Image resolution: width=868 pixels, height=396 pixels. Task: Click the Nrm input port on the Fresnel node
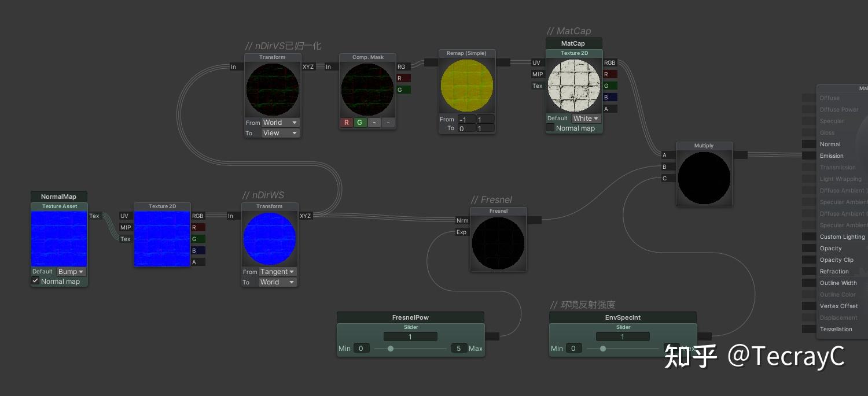click(x=462, y=220)
